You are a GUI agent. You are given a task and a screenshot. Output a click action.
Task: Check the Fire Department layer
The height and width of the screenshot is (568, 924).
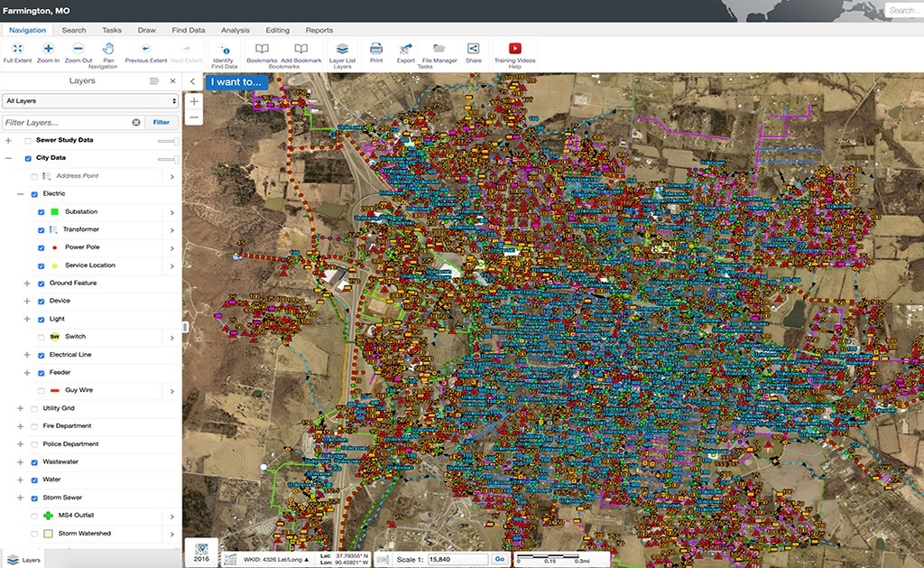(34, 426)
